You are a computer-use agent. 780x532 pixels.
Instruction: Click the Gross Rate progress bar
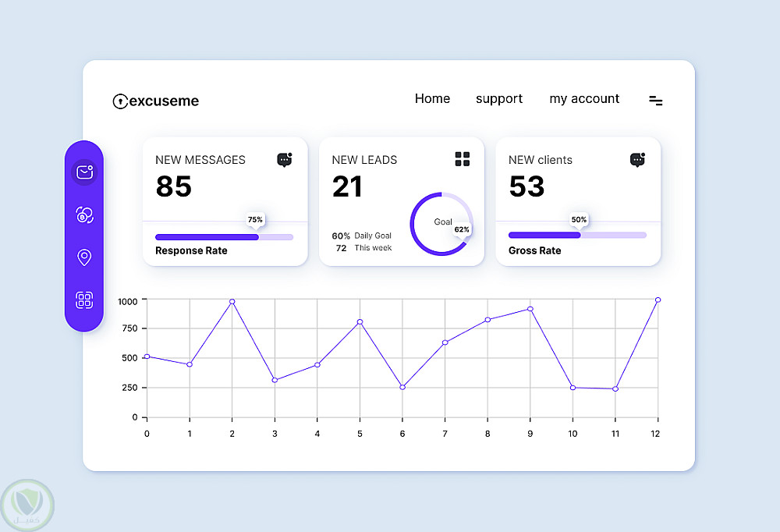[x=577, y=235]
